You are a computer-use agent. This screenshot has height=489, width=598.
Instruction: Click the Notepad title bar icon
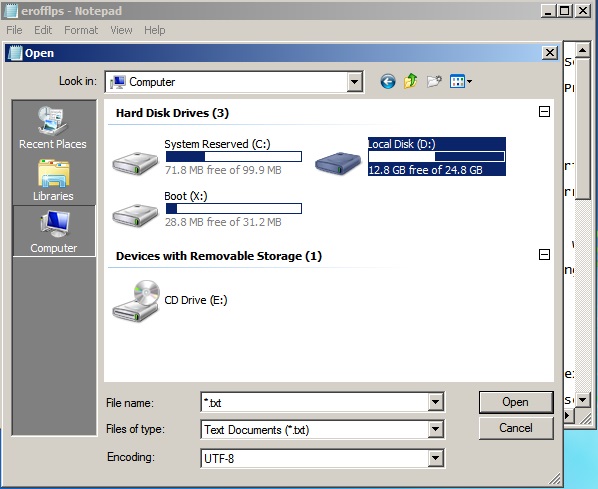tap(10, 11)
